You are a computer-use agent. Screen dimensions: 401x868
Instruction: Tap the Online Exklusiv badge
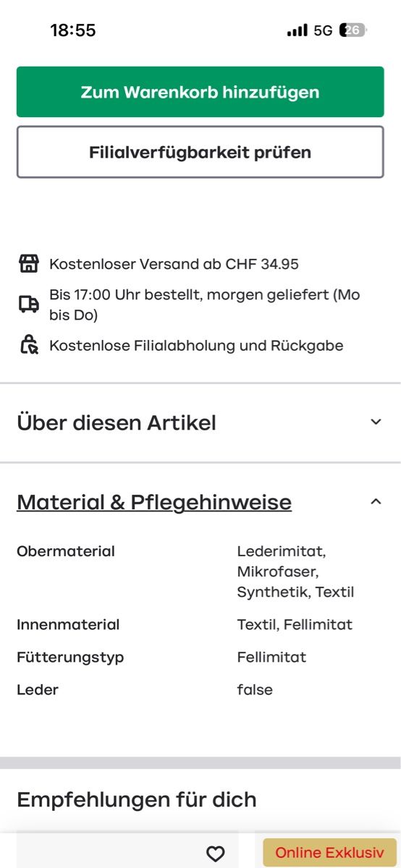[329, 853]
